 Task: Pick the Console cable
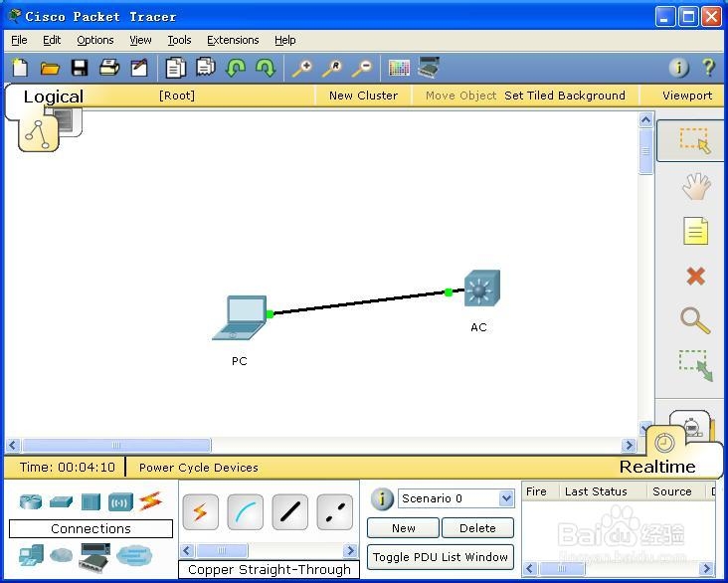pos(245,512)
